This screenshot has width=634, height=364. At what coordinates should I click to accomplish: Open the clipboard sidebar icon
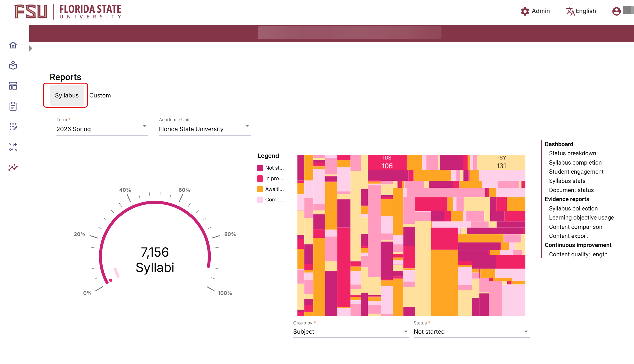13,106
